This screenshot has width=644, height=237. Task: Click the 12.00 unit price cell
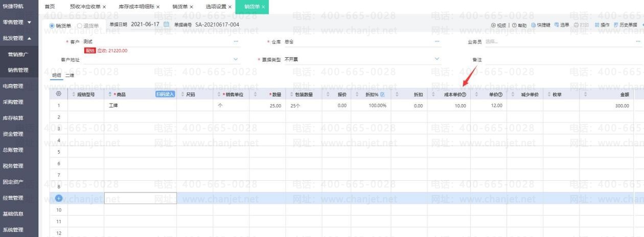pyautogui.click(x=488, y=106)
